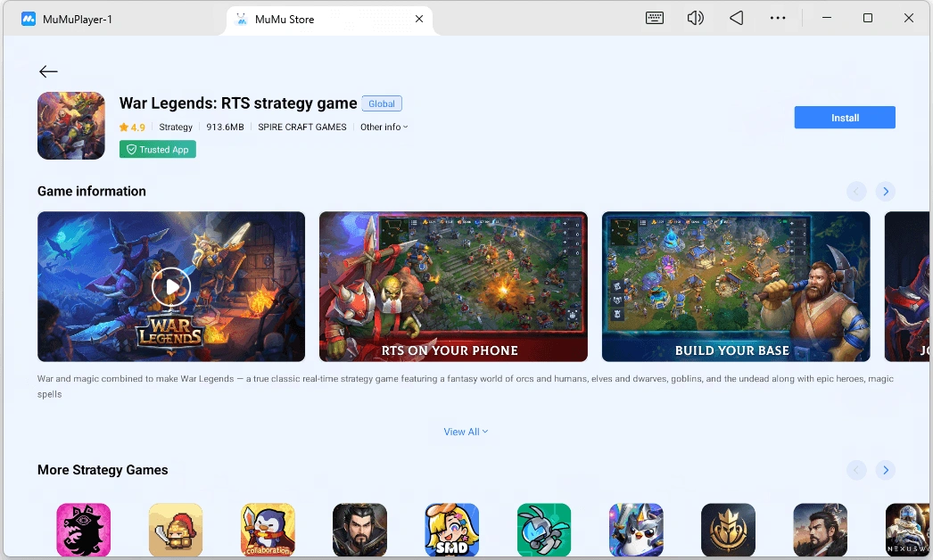Open the Nexus War game icon
The width and height of the screenshot is (933, 560).
(x=907, y=530)
